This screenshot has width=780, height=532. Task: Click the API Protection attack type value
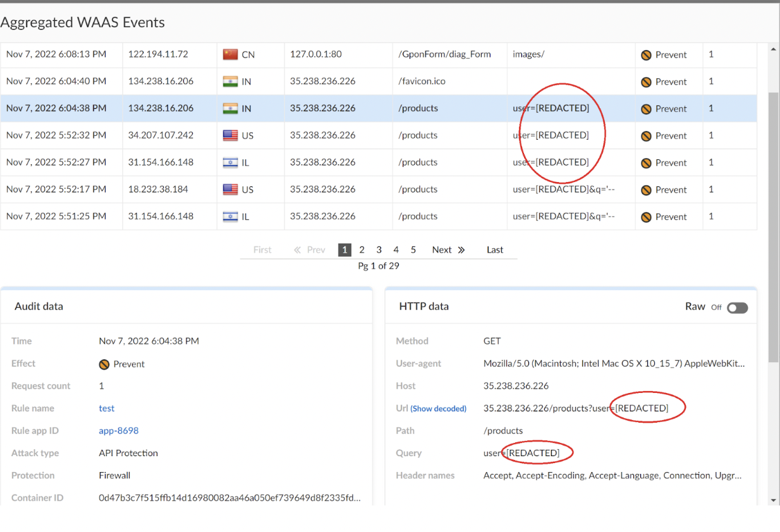coord(128,453)
